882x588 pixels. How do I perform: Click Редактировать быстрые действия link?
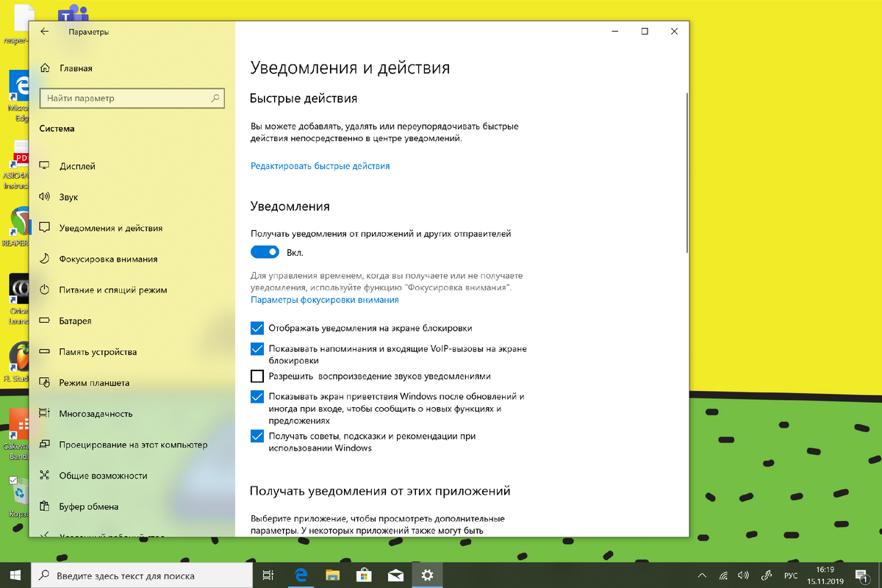320,166
